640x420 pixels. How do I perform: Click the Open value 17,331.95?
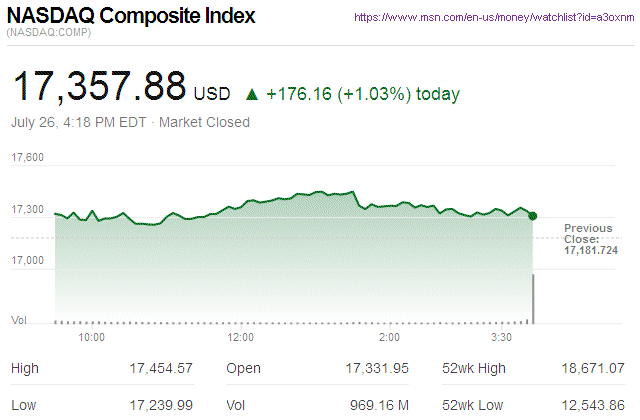coord(376,369)
